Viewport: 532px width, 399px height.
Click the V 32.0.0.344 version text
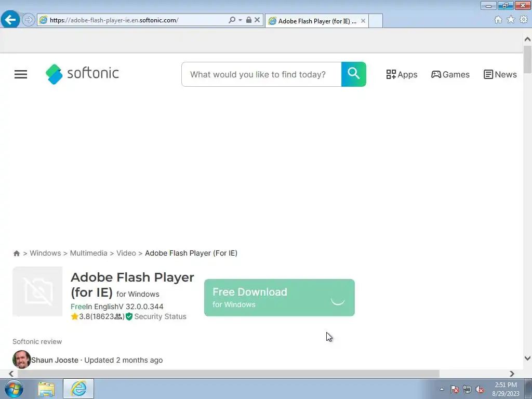141,307
